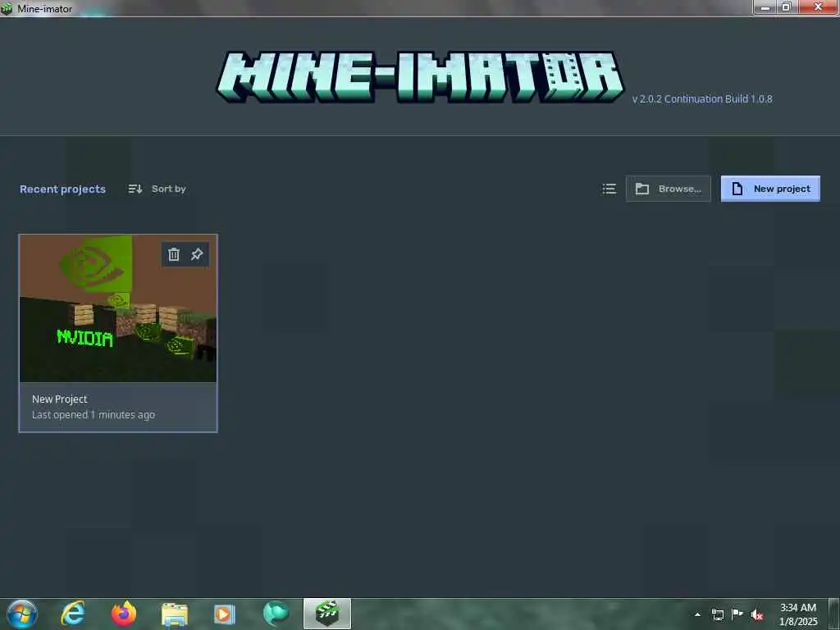Show hidden tray icons arrow
The height and width of the screenshot is (630, 840).
click(697, 614)
